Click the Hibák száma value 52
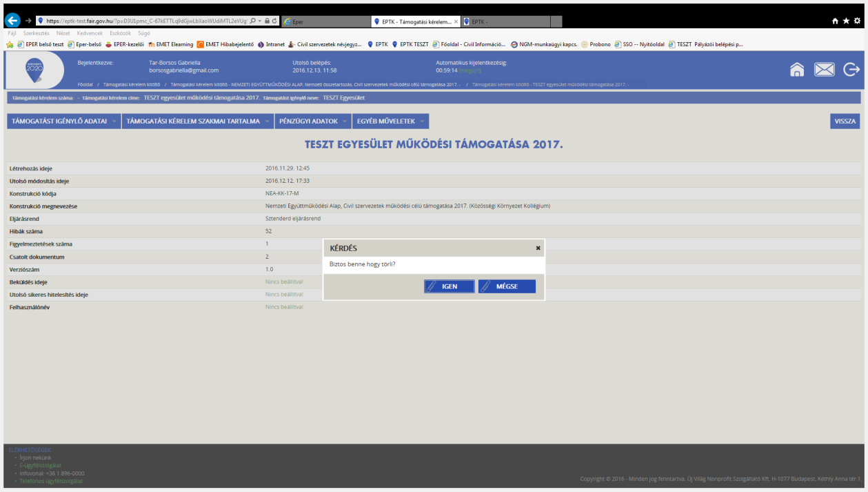The image size is (868, 492). tap(268, 231)
